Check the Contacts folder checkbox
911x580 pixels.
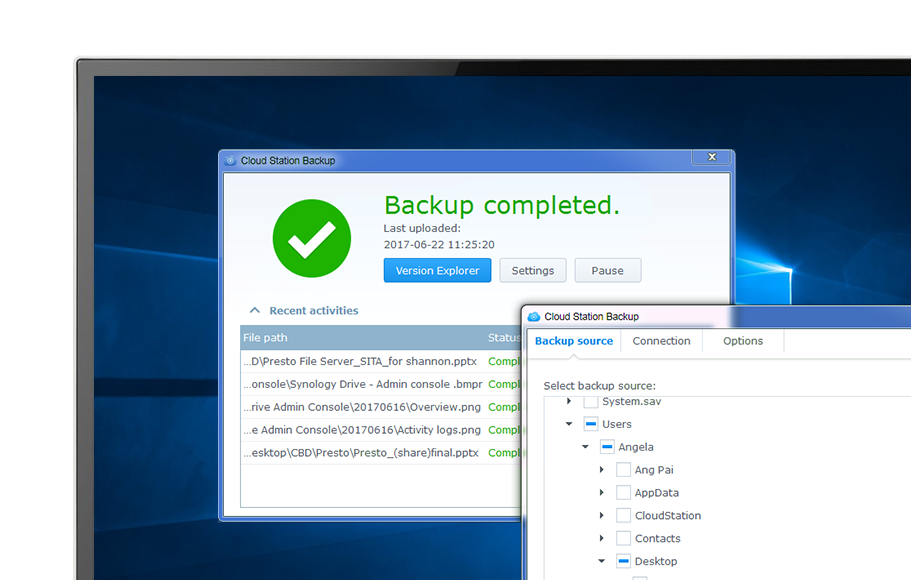[623, 538]
